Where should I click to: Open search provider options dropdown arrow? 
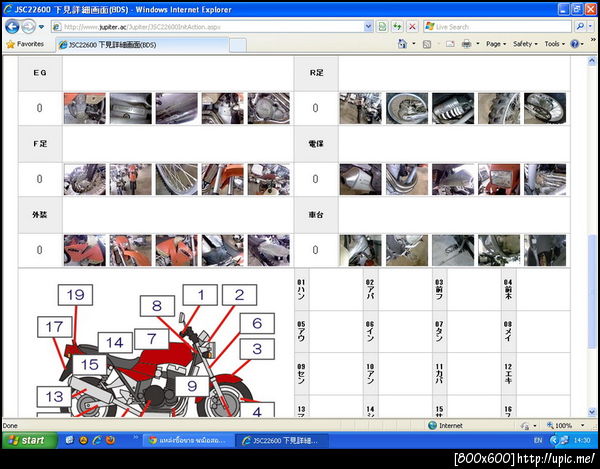pos(590,27)
